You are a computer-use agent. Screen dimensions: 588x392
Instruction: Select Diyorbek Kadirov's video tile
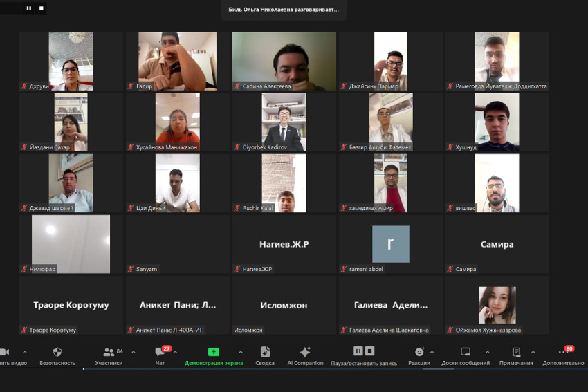284,122
